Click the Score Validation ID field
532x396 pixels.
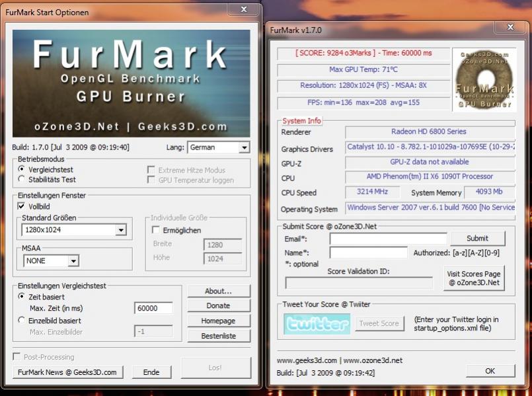(x=359, y=283)
